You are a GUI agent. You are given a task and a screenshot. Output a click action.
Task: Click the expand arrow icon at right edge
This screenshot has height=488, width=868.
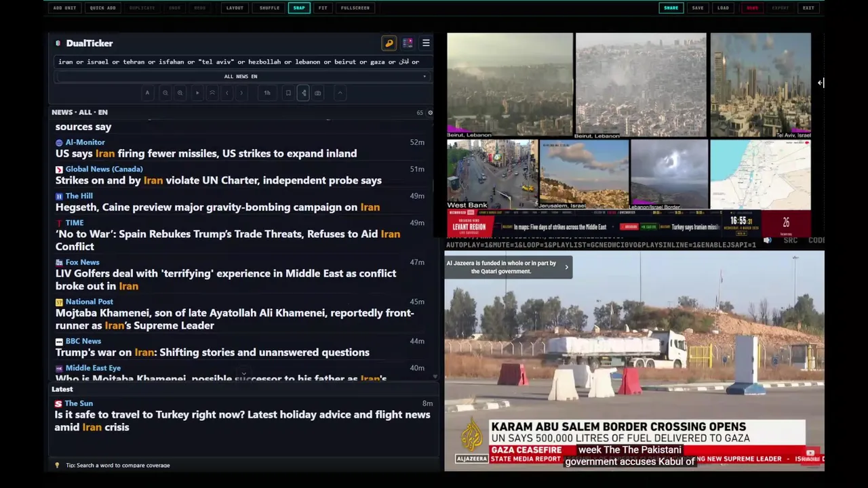(x=821, y=83)
